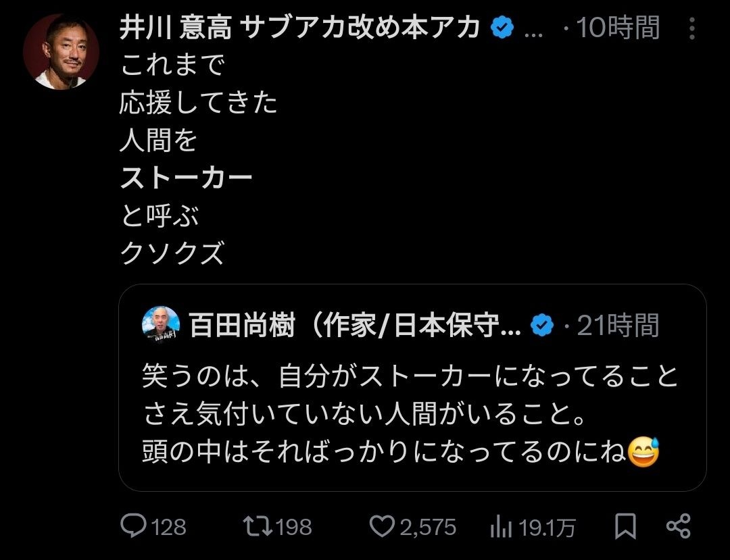
Task: Click verified badge next to 井川 意高
Action: pyautogui.click(x=502, y=28)
